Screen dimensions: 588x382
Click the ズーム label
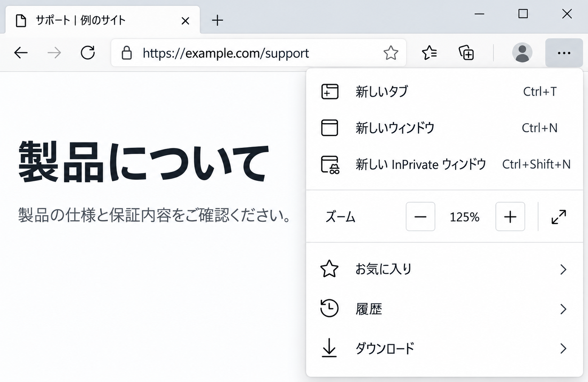(340, 217)
